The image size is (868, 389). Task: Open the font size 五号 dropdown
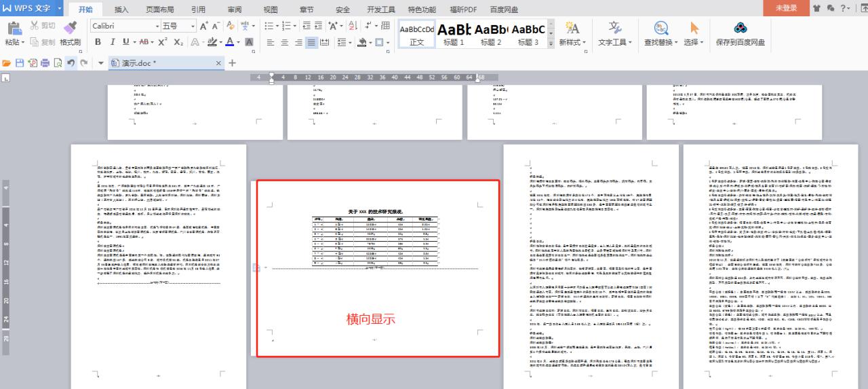[193, 26]
